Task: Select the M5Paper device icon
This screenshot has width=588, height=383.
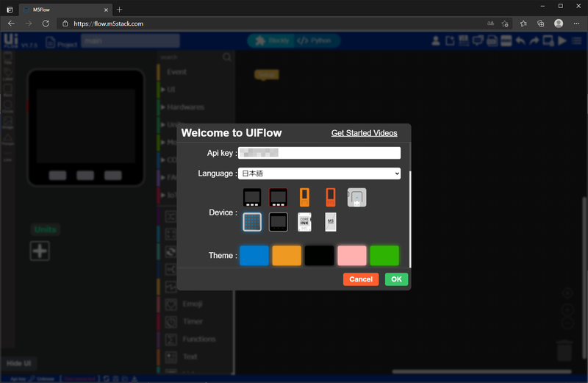Action: pyautogui.click(x=330, y=222)
